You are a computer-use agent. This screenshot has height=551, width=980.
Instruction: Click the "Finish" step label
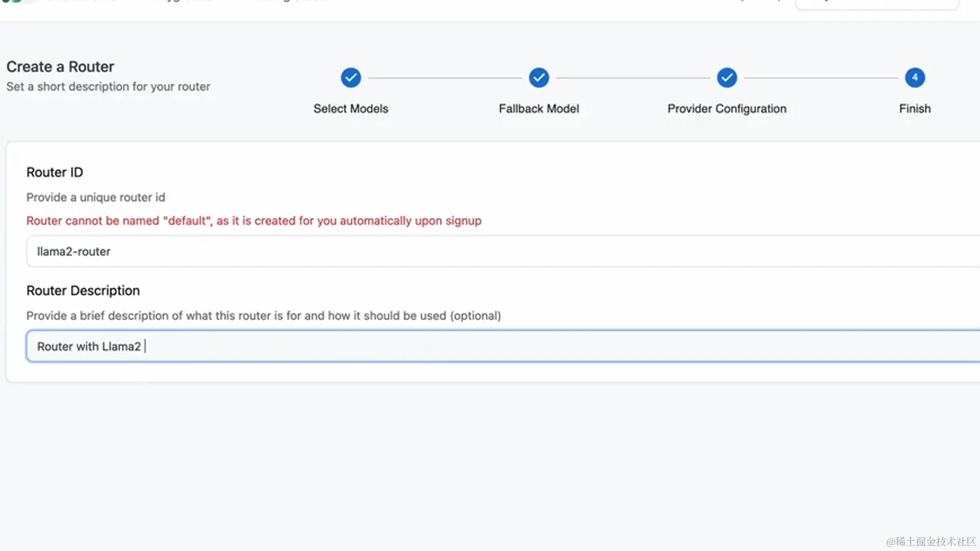click(x=915, y=109)
